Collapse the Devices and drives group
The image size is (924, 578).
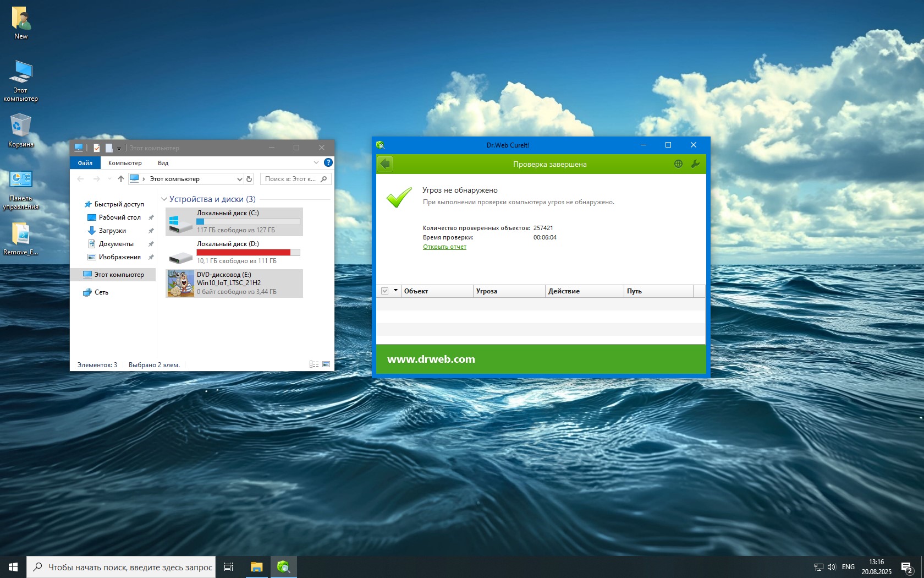coord(164,199)
